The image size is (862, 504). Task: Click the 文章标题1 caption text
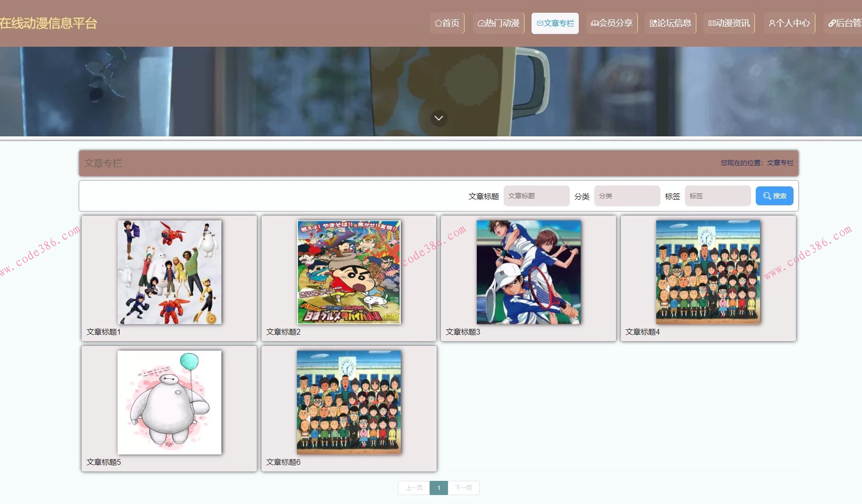point(103,332)
